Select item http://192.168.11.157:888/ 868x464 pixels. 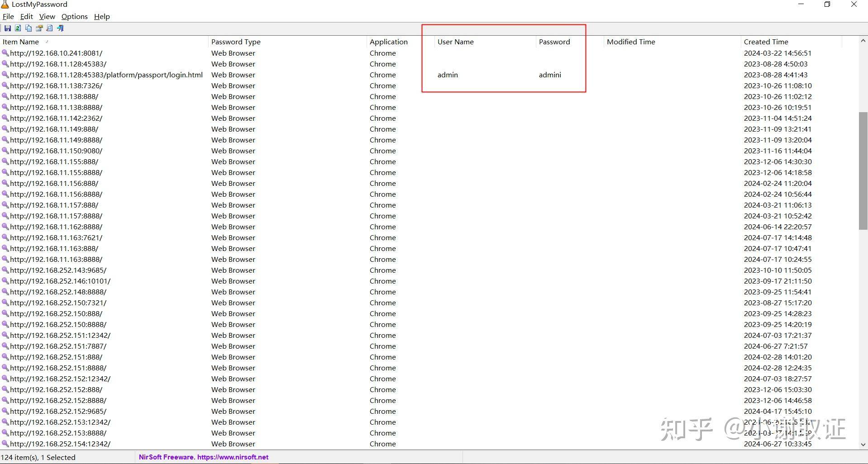coord(54,205)
